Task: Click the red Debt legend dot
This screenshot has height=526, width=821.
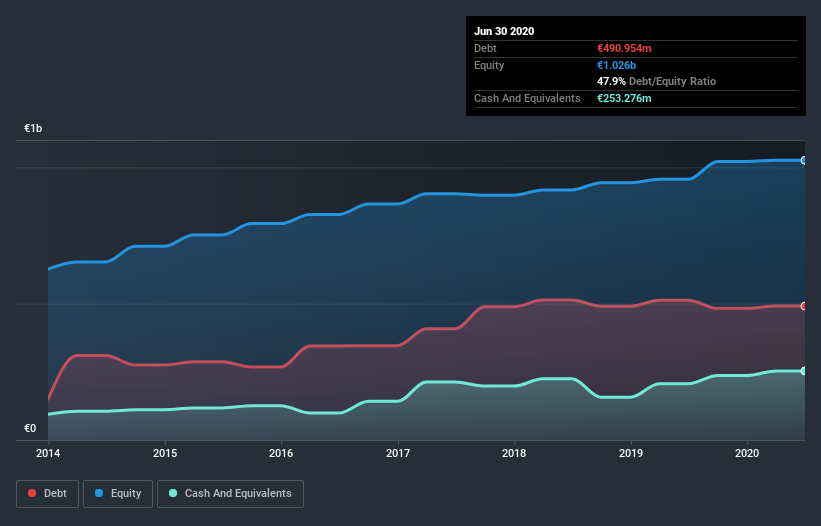Action: [x=32, y=493]
